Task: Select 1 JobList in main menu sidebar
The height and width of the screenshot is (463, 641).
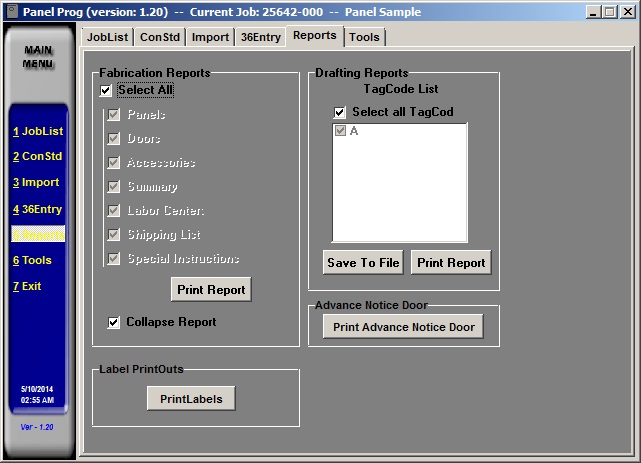Action: pyautogui.click(x=38, y=131)
